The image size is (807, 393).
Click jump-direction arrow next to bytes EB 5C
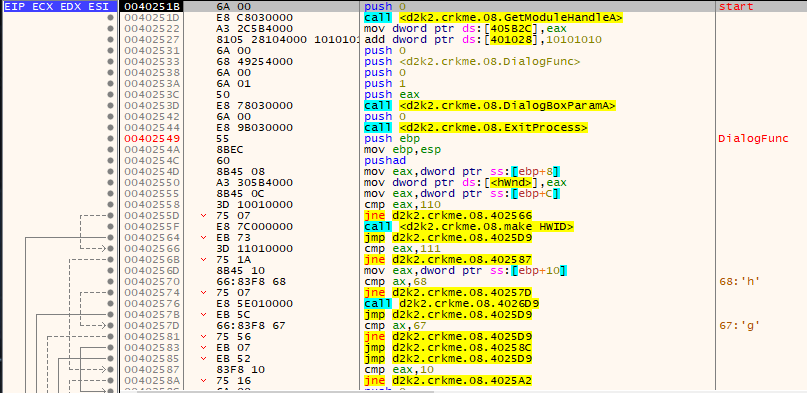(203, 314)
